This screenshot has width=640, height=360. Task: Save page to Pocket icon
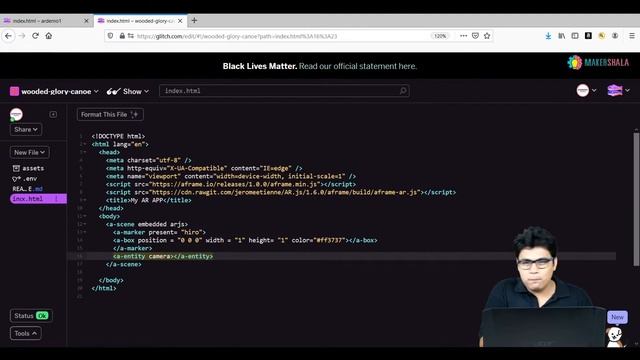click(475, 36)
